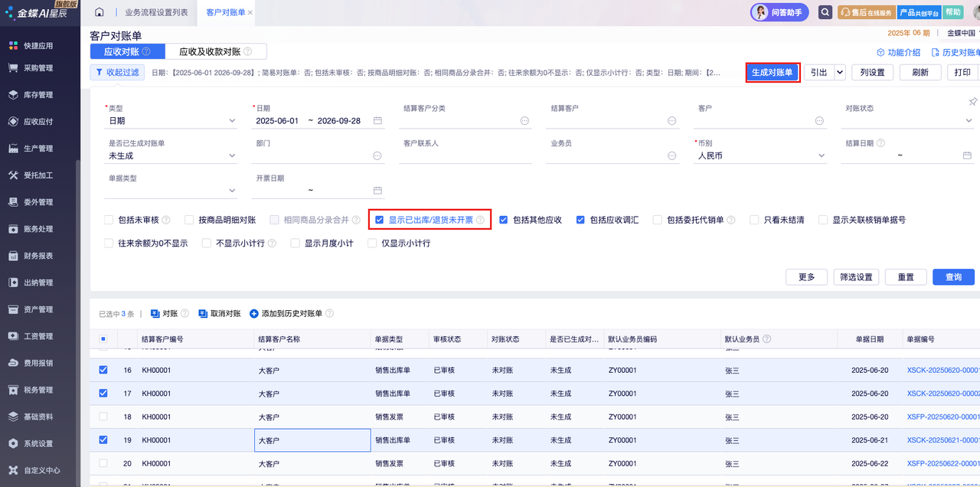Open the 引出 dropdown arrow
This screenshot has height=487, width=980.
(840, 73)
